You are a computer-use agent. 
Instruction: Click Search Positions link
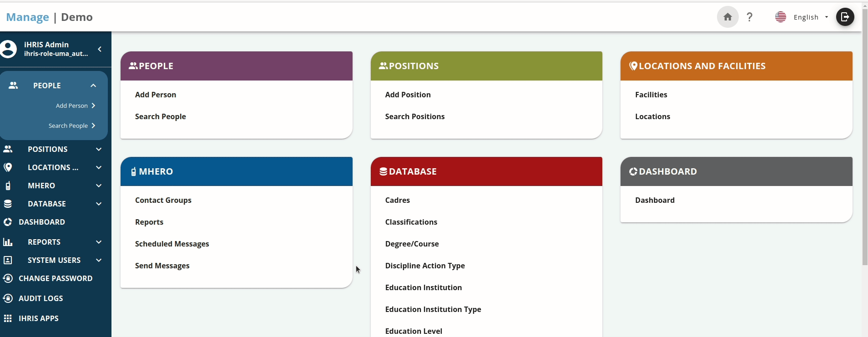(415, 116)
